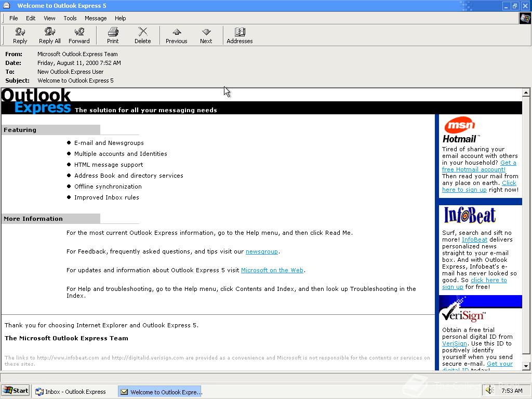The height and width of the screenshot is (399, 532).
Task: Click 'Address Book and directory services' bullet
Action: pos(129,176)
